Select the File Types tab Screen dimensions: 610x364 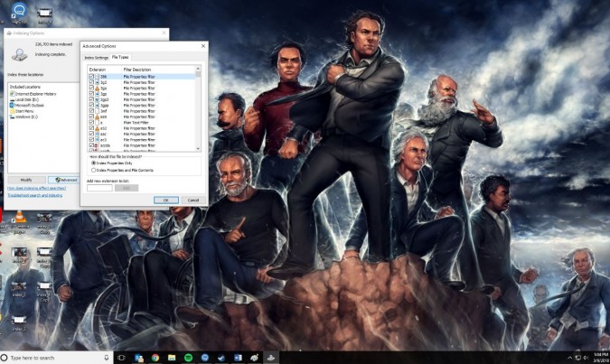tap(120, 58)
